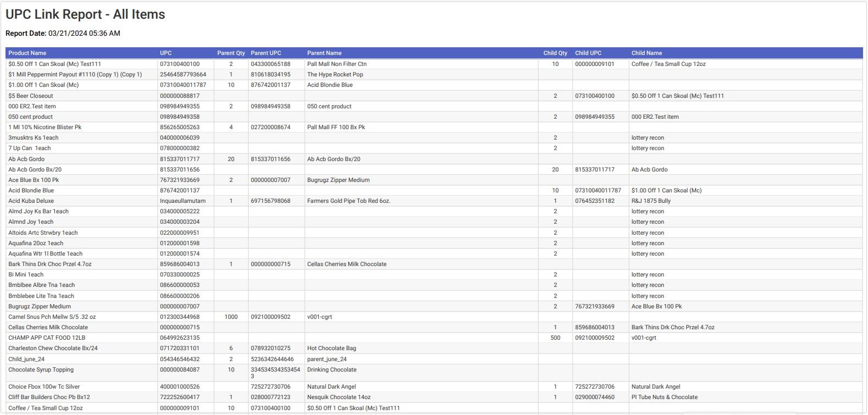Click the Parent Qty column header
Viewport: 868px width, 415px height.
[x=231, y=53]
